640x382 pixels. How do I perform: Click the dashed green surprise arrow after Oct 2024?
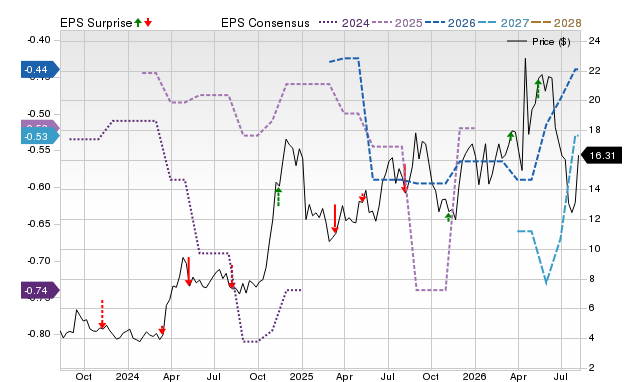pos(278,197)
